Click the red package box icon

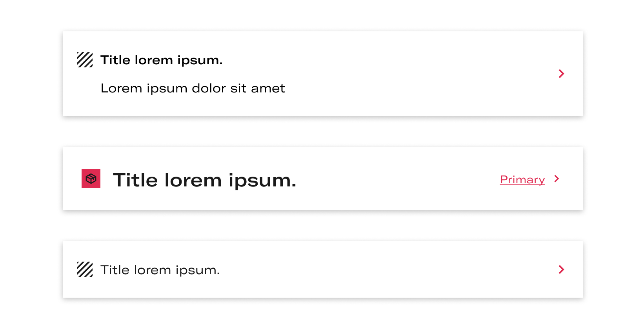tap(91, 179)
